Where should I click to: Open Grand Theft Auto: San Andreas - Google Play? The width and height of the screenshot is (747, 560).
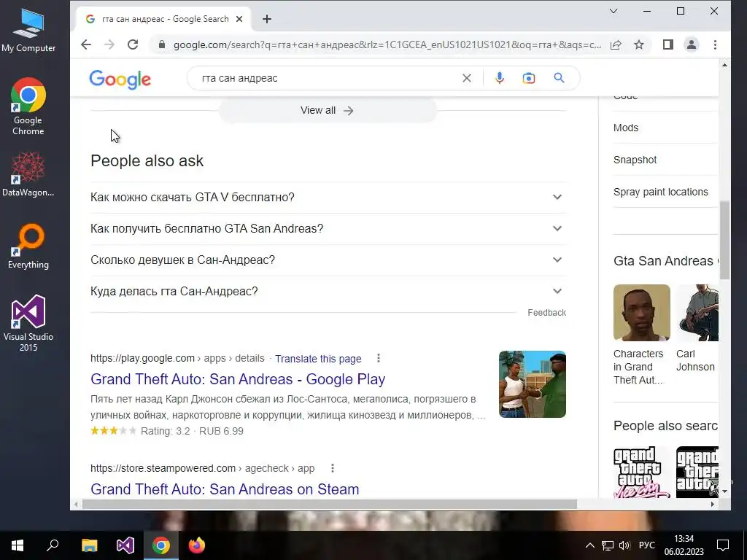[x=238, y=379]
